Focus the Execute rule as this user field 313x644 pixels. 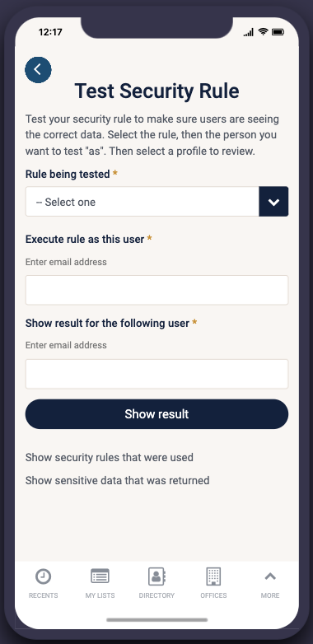click(156, 290)
